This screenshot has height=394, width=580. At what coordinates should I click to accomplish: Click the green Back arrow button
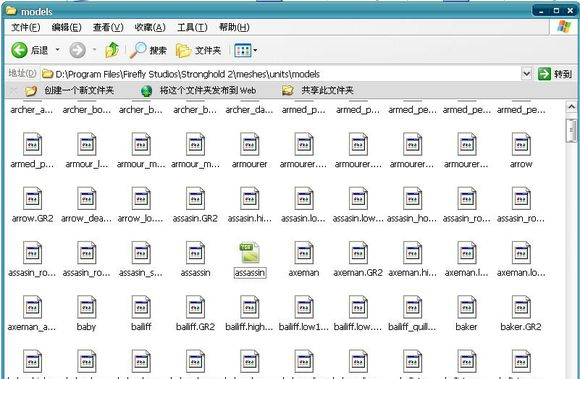19,50
